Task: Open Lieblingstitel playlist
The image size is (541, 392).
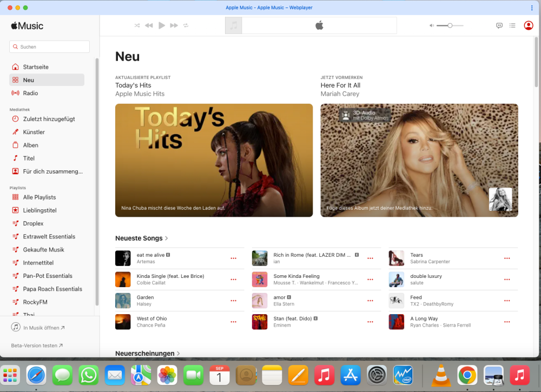Action: click(x=47, y=210)
